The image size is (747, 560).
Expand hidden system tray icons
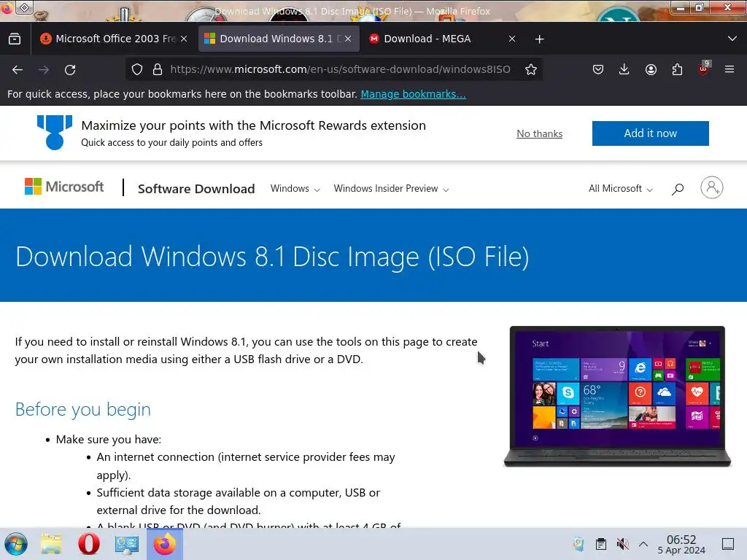pos(643,544)
